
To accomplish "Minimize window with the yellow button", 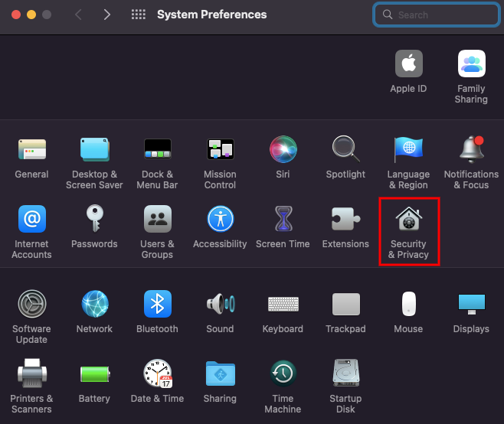I will (x=31, y=15).
